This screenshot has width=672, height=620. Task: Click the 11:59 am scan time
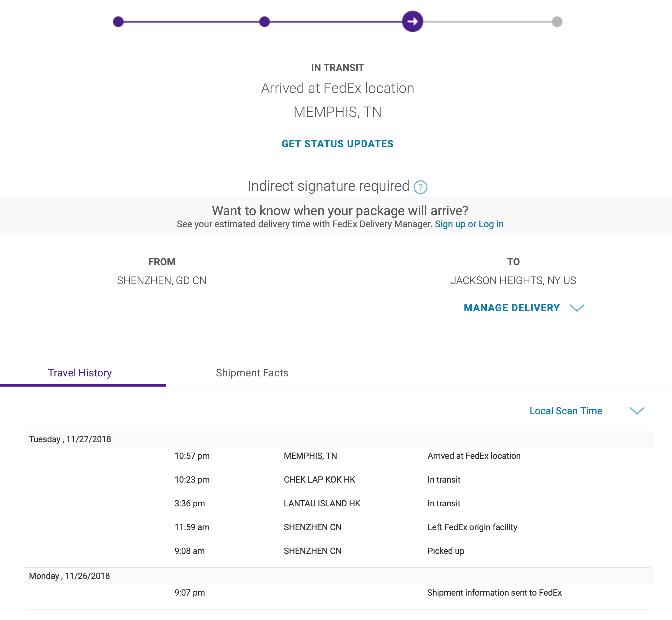(192, 527)
